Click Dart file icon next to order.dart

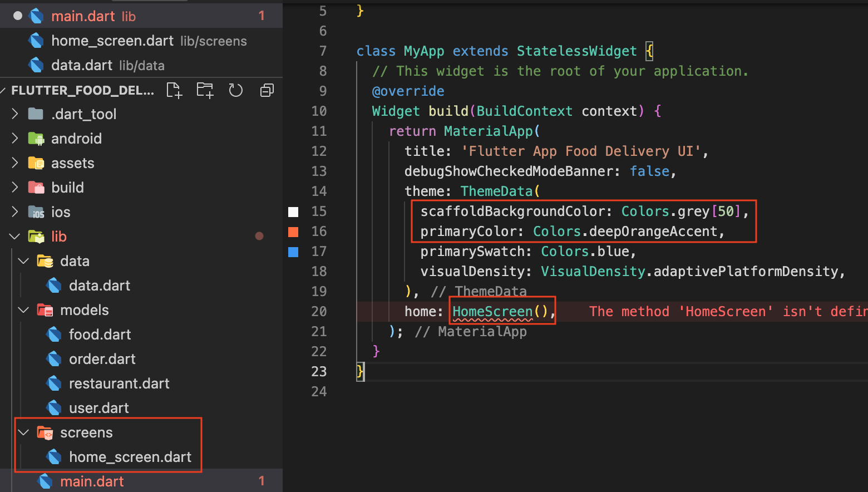pyautogui.click(x=54, y=359)
